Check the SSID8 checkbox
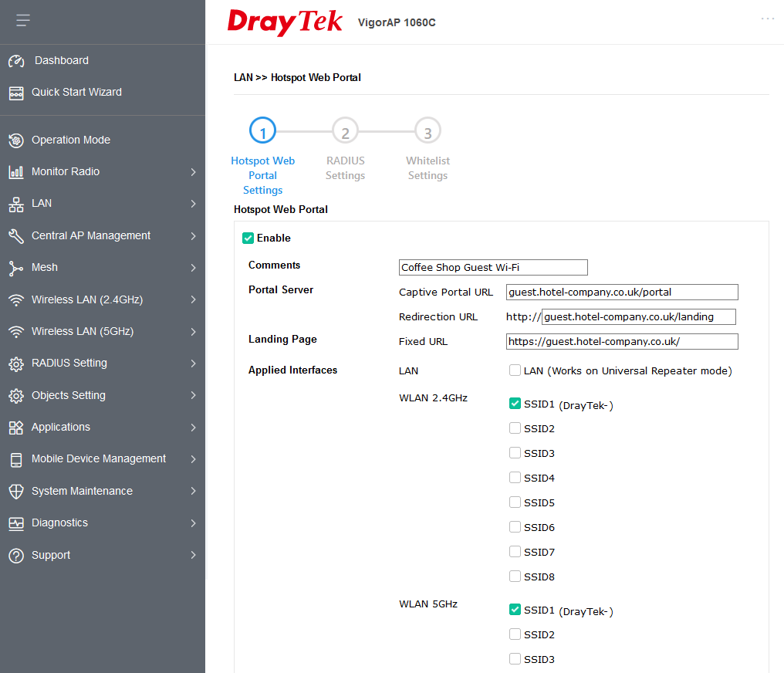Image resolution: width=784 pixels, height=673 pixels. 515,576
